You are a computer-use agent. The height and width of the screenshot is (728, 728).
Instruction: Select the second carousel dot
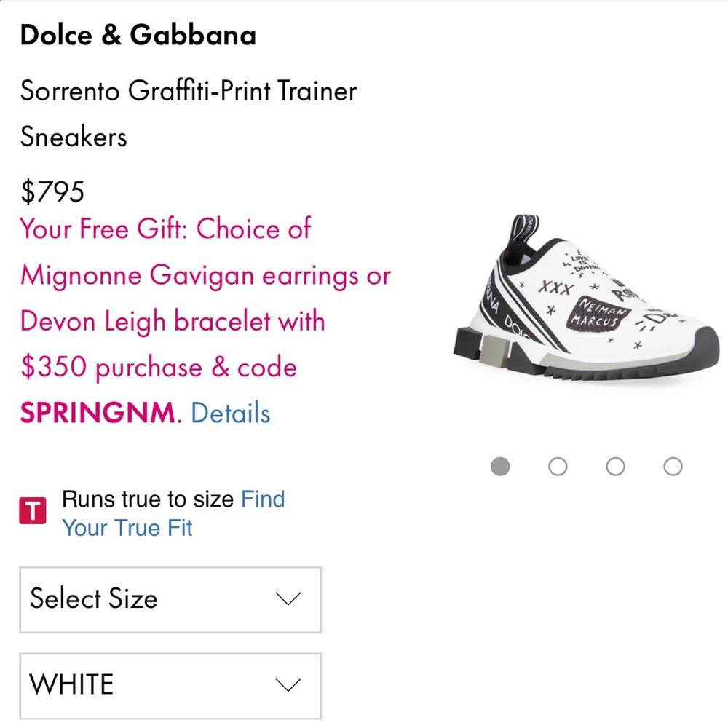tap(558, 466)
